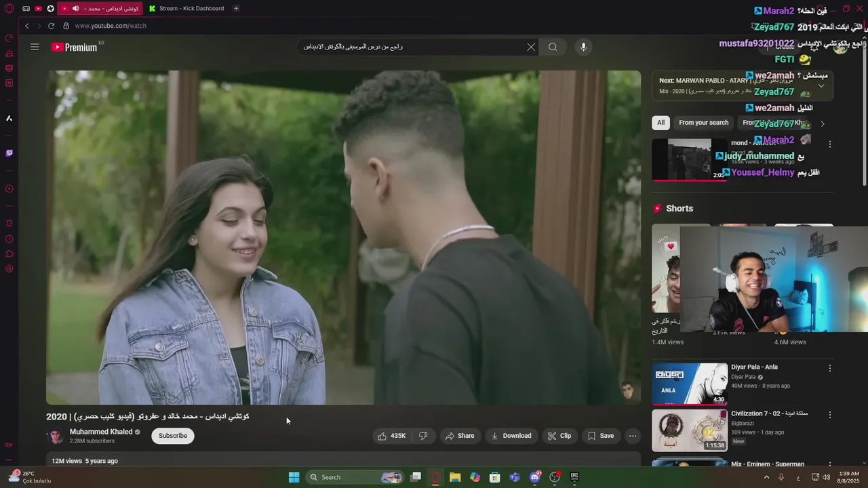The width and height of the screenshot is (868, 488).
Task: Select the All filter chip
Action: pos(660,123)
